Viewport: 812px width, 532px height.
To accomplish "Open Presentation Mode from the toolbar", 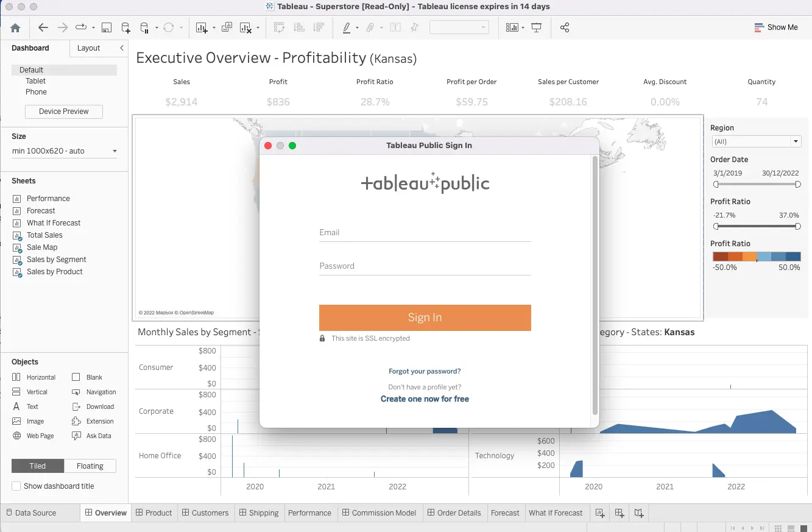I will click(536, 27).
